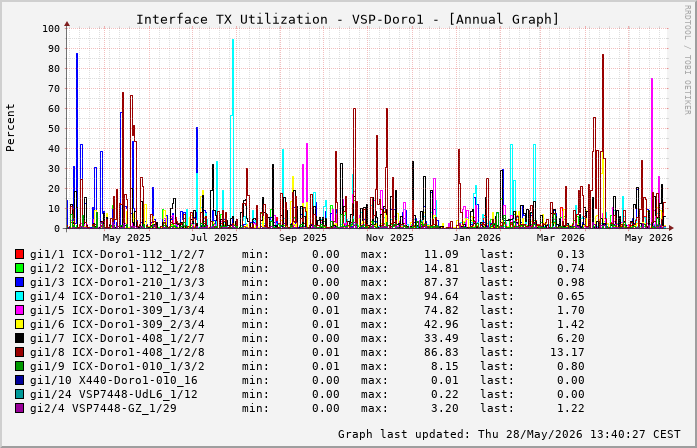
Task: Click legend label gi1/6 ICX-Doro1-309_2/3/4
Action: click(117, 324)
